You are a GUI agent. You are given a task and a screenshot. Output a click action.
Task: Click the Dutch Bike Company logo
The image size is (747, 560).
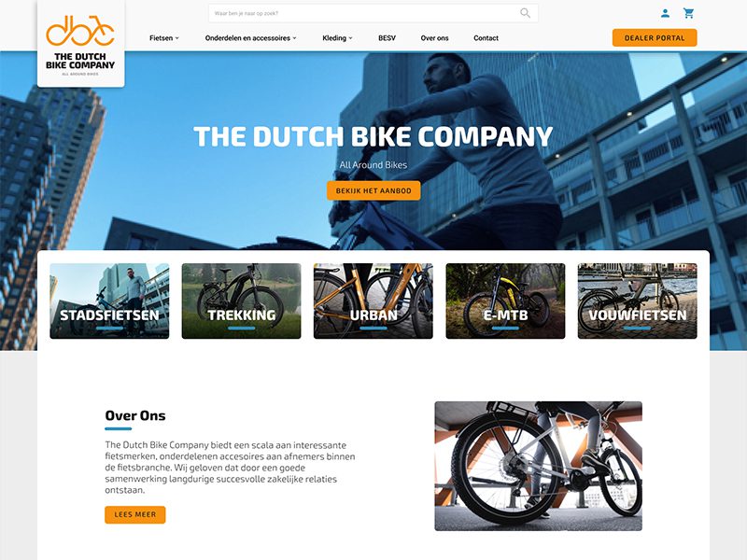(81, 44)
